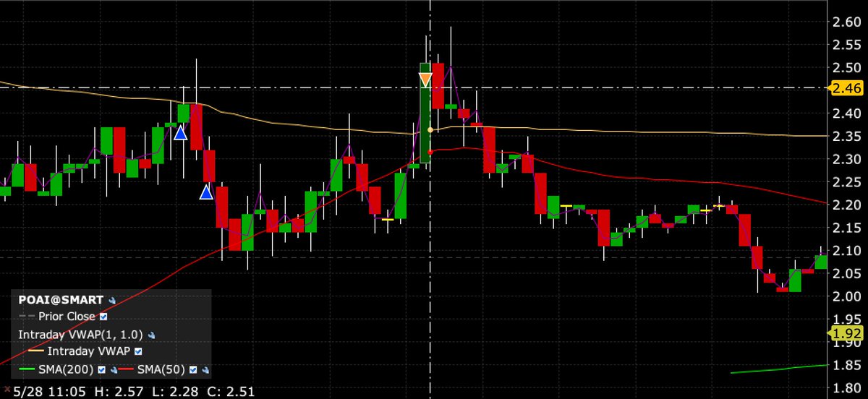Image resolution: width=868 pixels, height=399 pixels.
Task: Click the lower blue buy triangle marker
Action: [206, 192]
